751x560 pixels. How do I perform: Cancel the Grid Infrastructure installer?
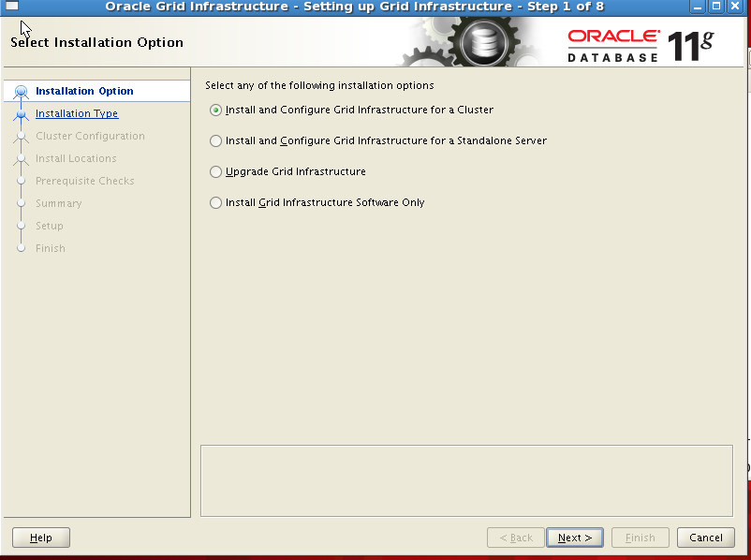705,538
